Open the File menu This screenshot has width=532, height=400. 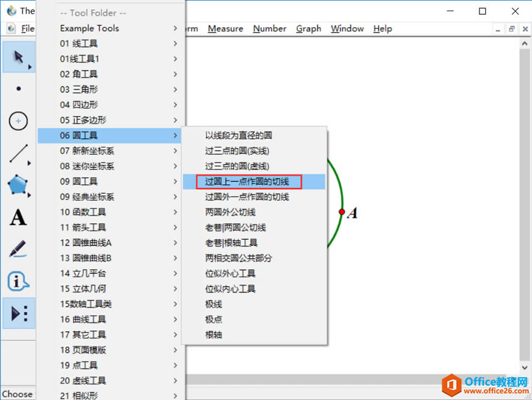pyautogui.click(x=28, y=28)
